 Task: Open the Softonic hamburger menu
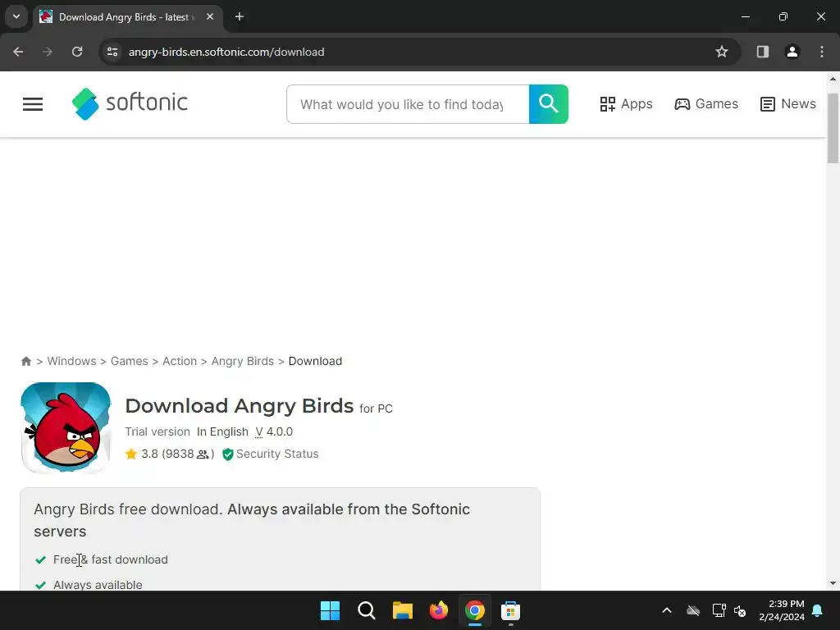pyautogui.click(x=33, y=104)
